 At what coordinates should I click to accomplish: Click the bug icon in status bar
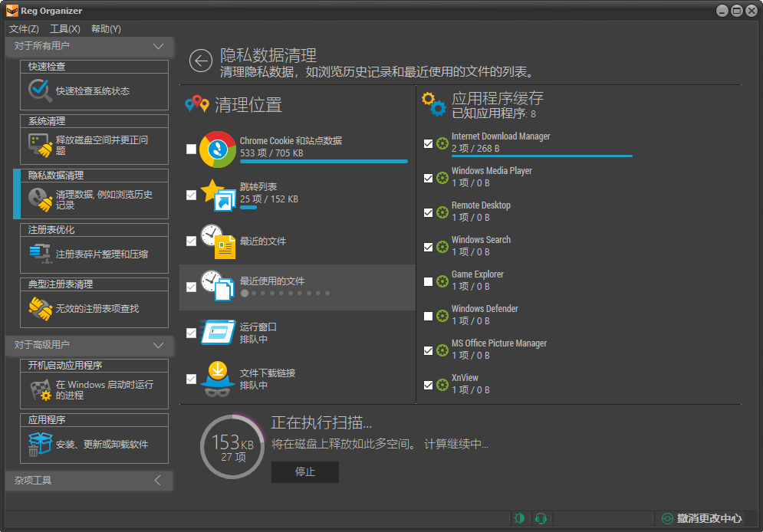pyautogui.click(x=519, y=518)
